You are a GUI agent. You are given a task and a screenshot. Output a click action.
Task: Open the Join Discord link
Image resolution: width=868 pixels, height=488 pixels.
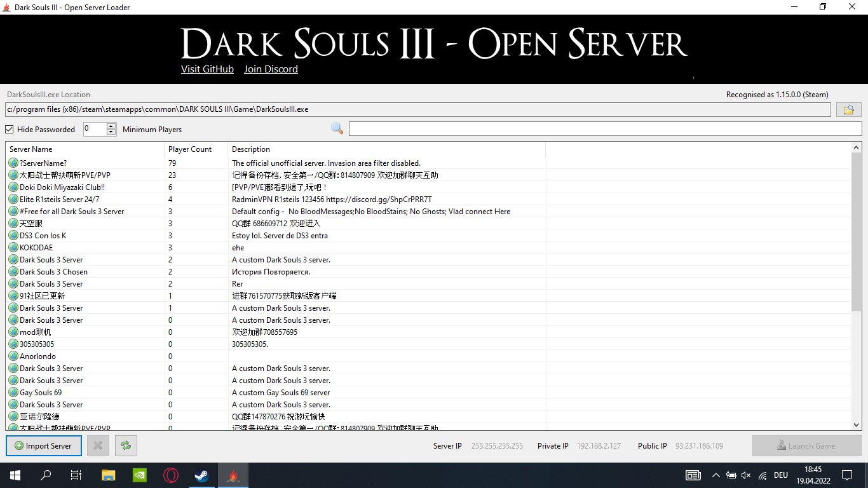click(271, 69)
